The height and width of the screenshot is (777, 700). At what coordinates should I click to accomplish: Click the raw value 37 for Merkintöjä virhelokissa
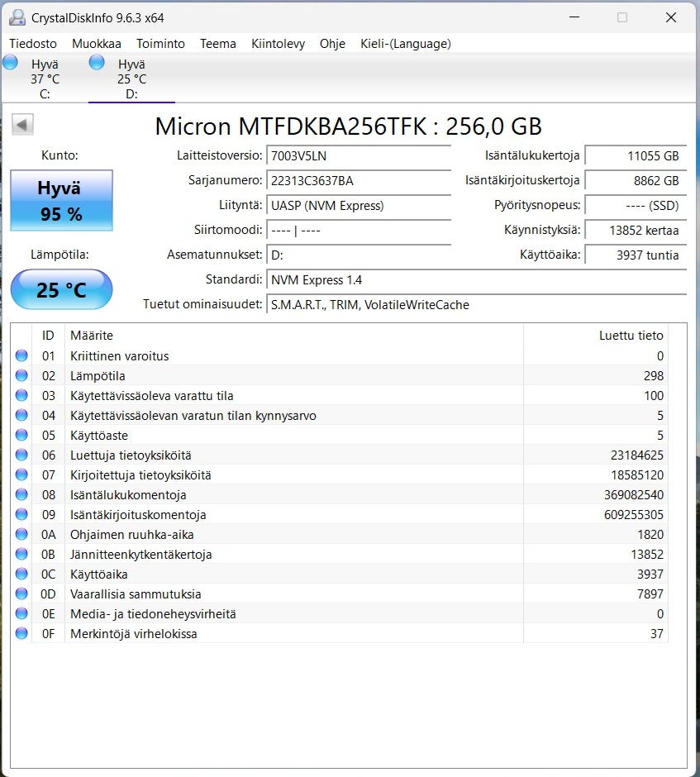click(x=657, y=633)
